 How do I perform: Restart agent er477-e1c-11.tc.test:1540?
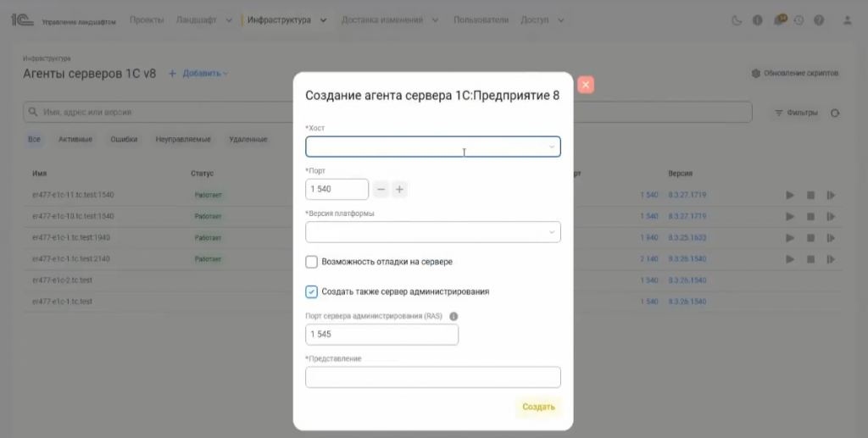click(x=831, y=195)
